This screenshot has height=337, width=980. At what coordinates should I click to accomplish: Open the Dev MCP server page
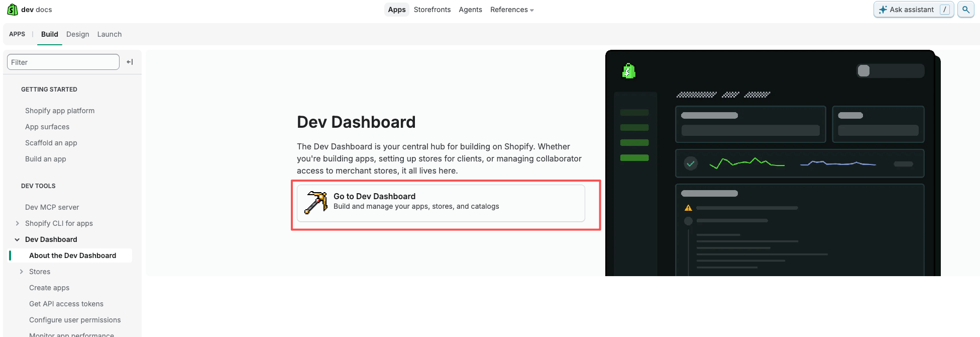coord(52,207)
